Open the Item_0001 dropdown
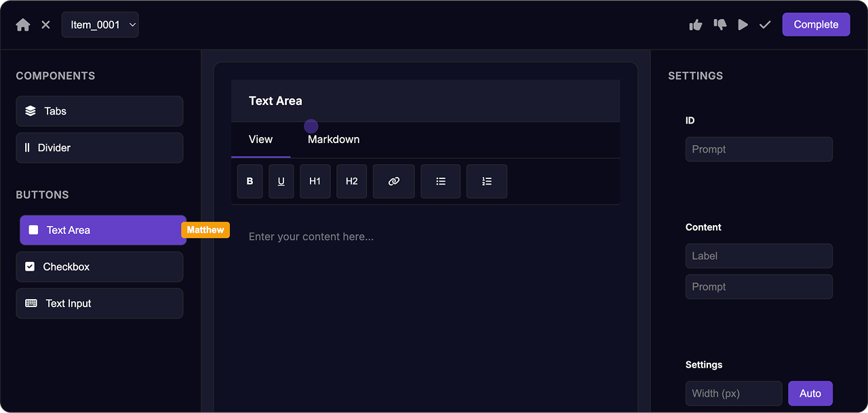 (x=100, y=25)
